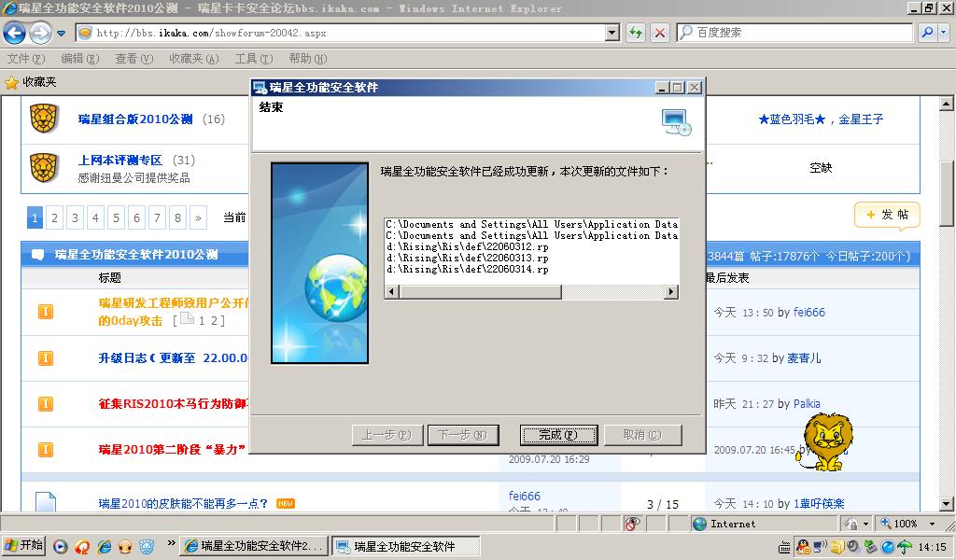956x560 pixels.
Task: Click the search magnifier button
Action: (927, 33)
